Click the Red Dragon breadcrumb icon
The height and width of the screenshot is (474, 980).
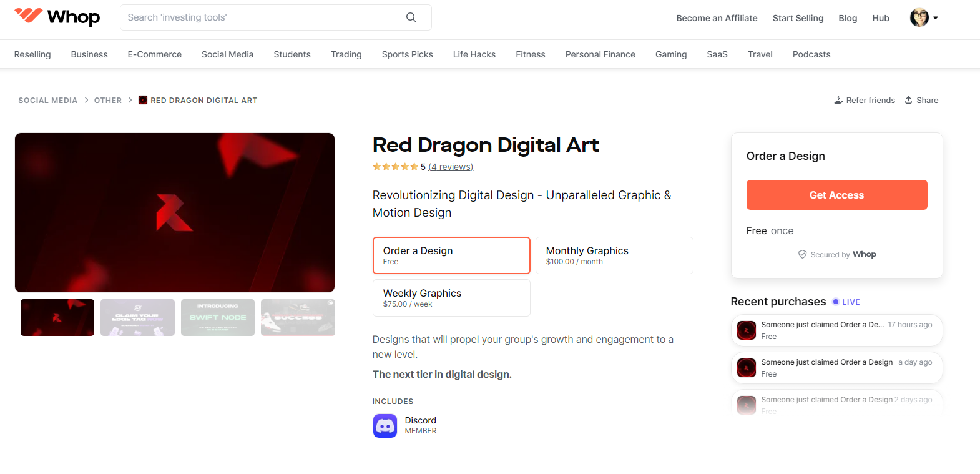tap(143, 100)
